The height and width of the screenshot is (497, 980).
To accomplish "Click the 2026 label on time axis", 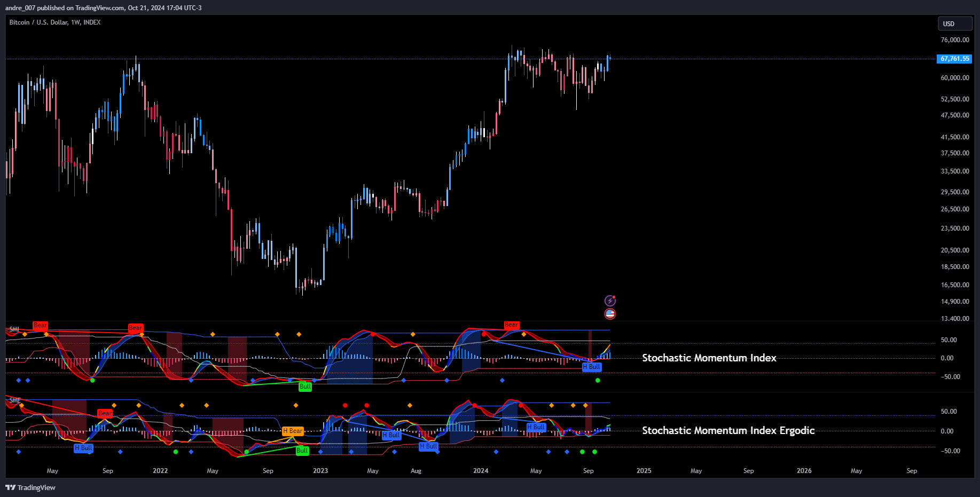I will tap(804, 471).
